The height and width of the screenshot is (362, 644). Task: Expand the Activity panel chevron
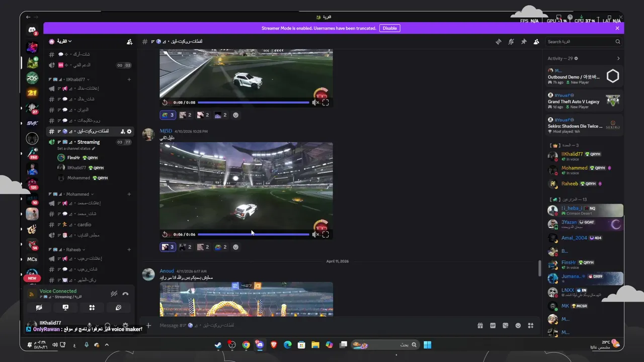618,58
